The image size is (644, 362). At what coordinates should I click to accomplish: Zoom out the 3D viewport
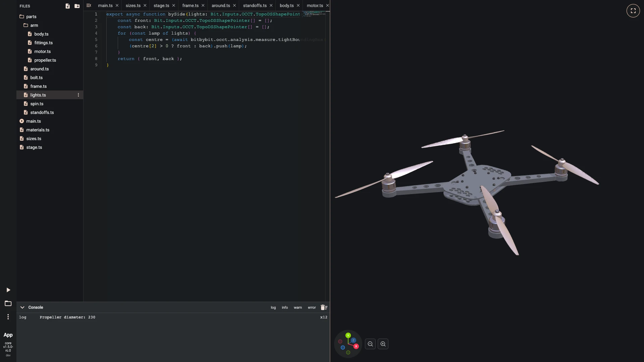pyautogui.click(x=370, y=344)
